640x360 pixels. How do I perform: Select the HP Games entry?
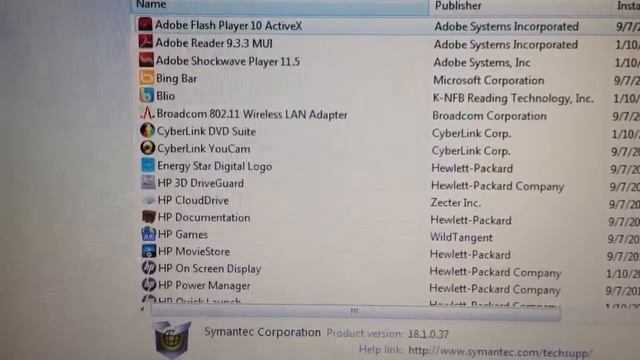pyautogui.click(x=182, y=234)
